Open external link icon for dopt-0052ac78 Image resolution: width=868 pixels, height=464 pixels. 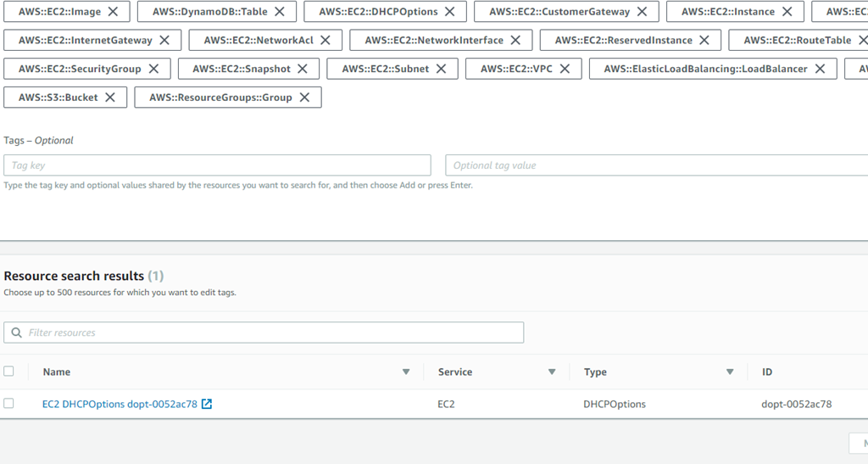pos(207,405)
